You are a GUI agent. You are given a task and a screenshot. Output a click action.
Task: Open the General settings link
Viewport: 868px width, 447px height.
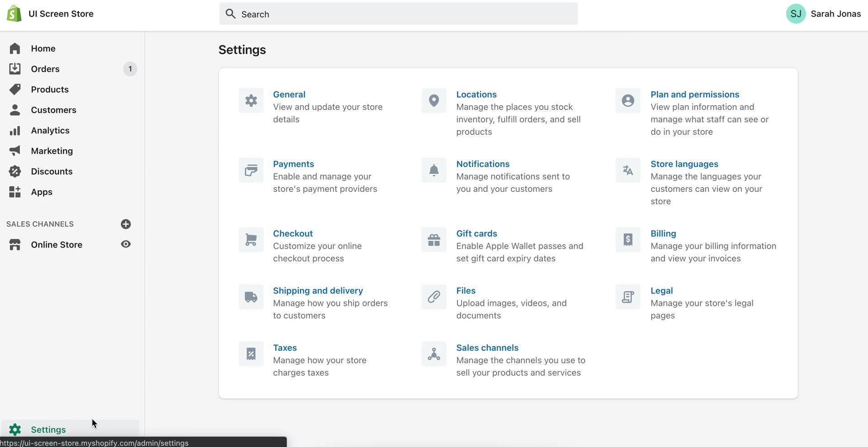pyautogui.click(x=289, y=95)
